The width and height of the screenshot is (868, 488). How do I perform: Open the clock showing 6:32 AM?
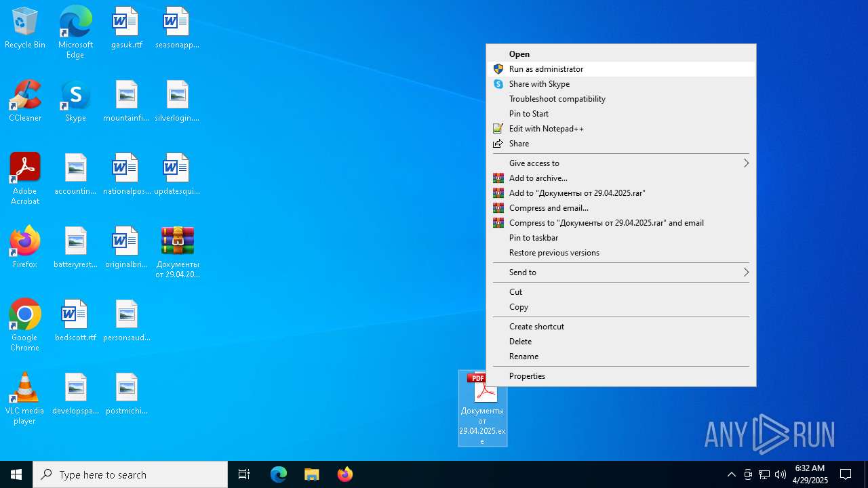(x=810, y=474)
